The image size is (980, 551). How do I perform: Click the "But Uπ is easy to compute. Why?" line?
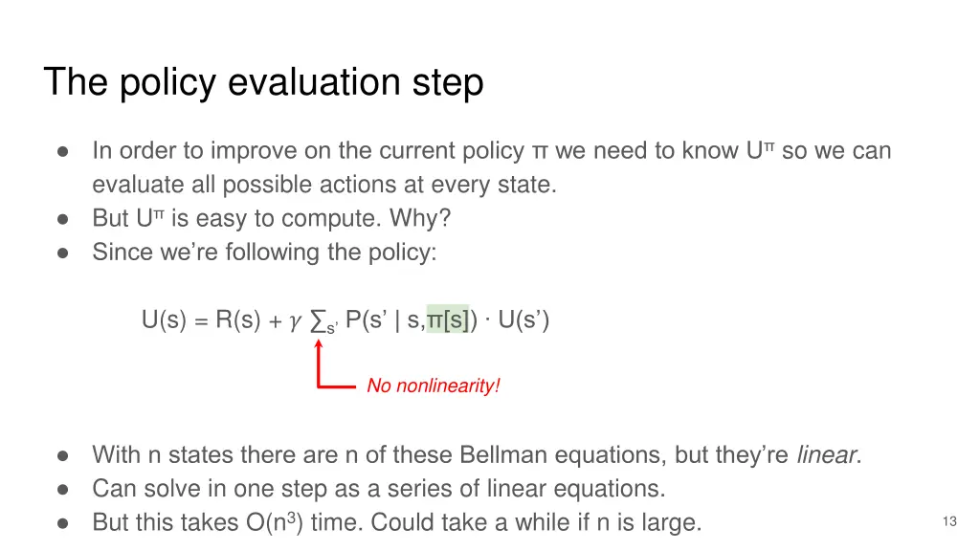click(x=271, y=219)
